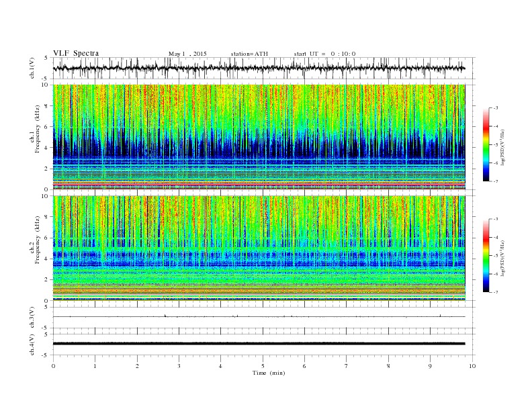The image size is (532, 411).
Task: Click the "10" tick on the time axis
Action: pos(472,366)
